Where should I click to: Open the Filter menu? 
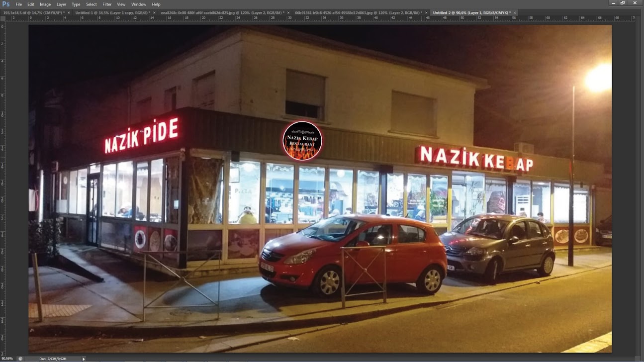(x=107, y=4)
